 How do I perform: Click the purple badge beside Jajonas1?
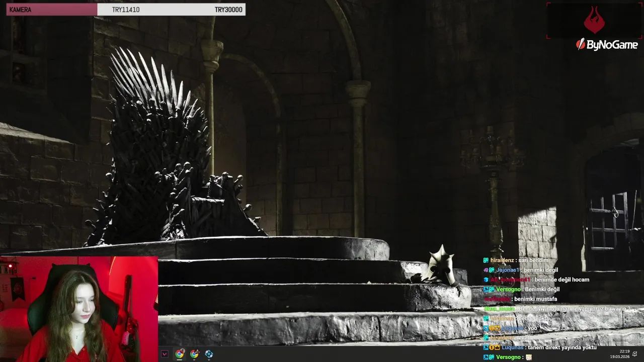pyautogui.click(x=486, y=270)
